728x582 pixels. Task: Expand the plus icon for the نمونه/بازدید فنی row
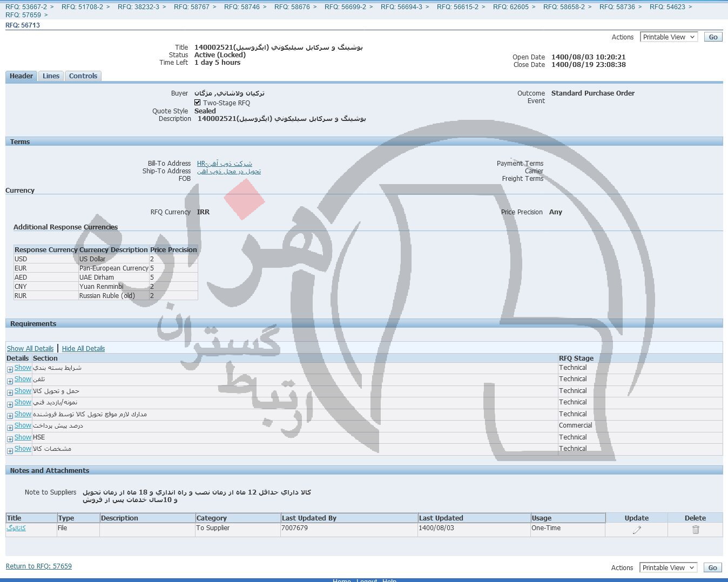point(10,404)
